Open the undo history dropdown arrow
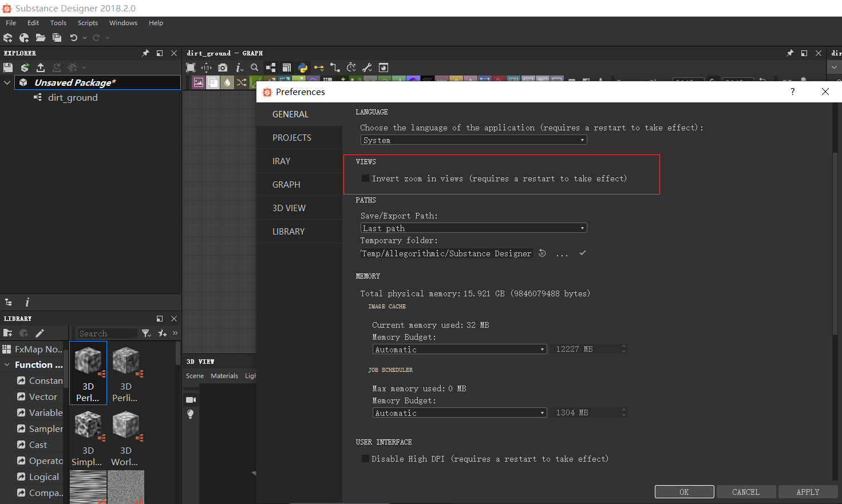Image resolution: width=842 pixels, height=504 pixels. [x=85, y=38]
